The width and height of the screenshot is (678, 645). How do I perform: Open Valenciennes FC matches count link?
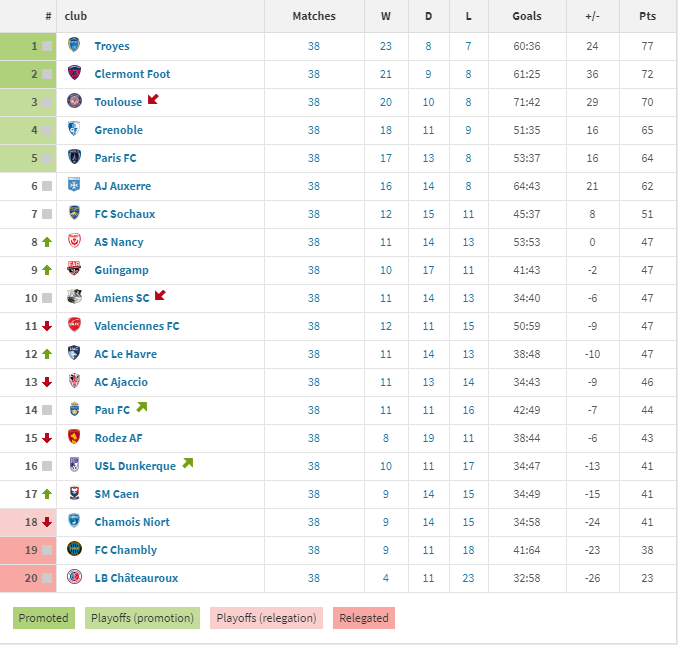pyautogui.click(x=314, y=326)
